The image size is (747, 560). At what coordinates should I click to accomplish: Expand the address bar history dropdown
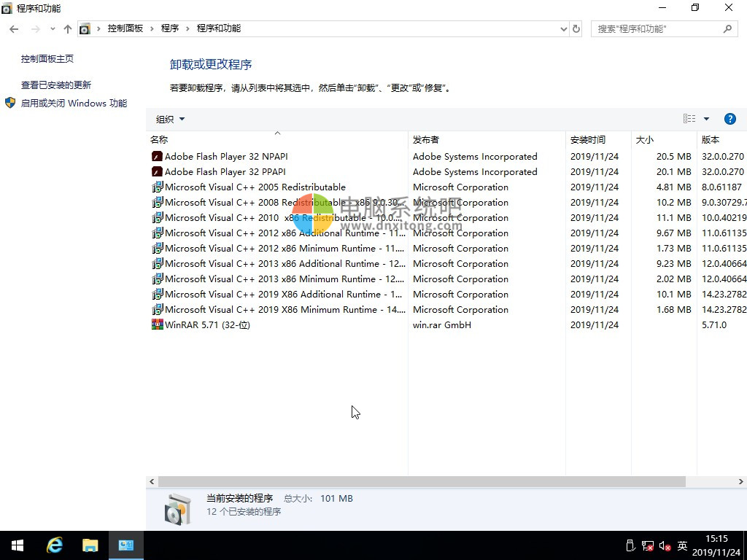pos(563,29)
